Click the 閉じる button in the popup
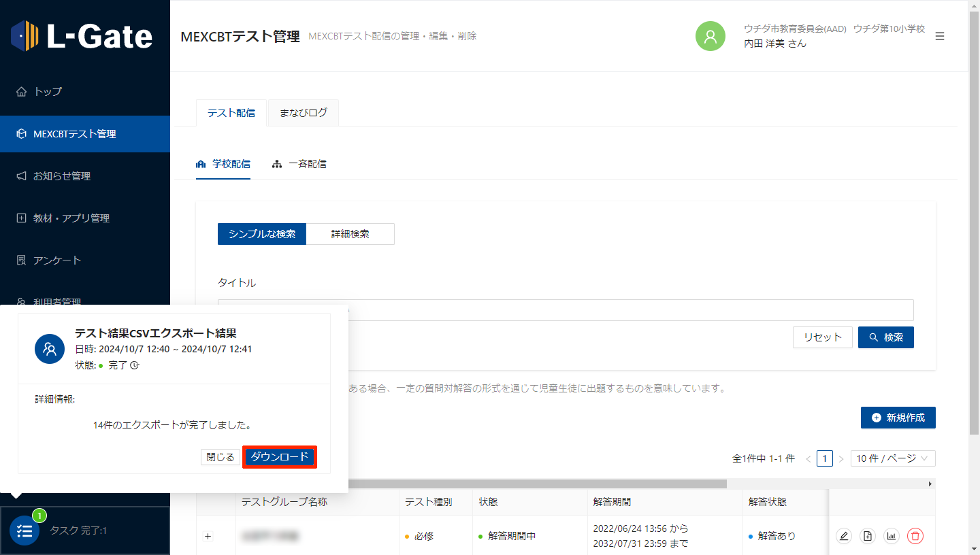 220,457
